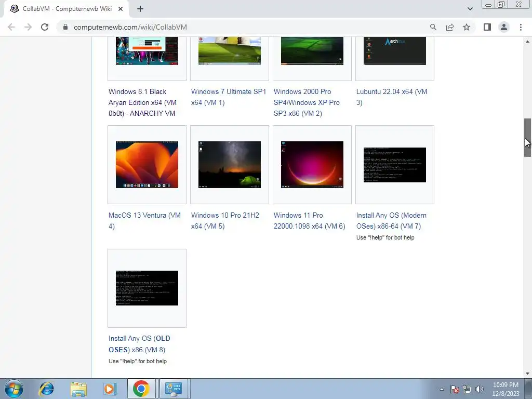Click the padlock site info icon
532x399 pixels.
65,27
